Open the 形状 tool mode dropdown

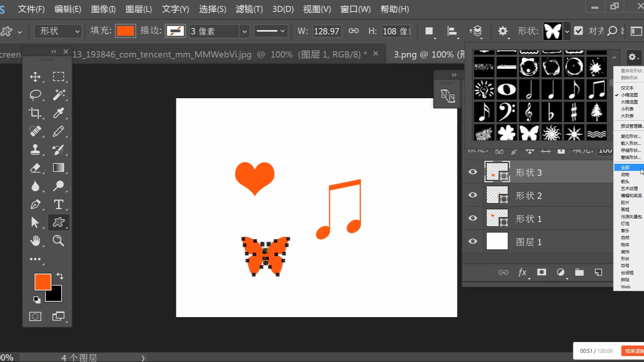(x=58, y=31)
